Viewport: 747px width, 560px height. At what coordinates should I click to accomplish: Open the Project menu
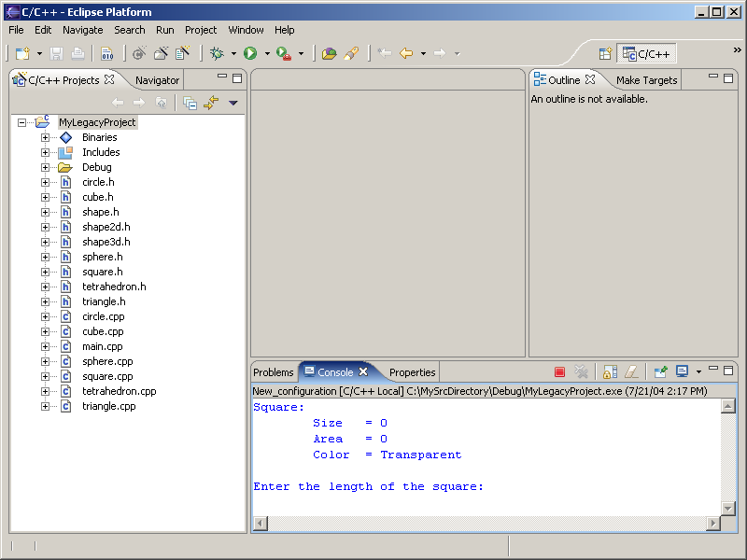(201, 30)
